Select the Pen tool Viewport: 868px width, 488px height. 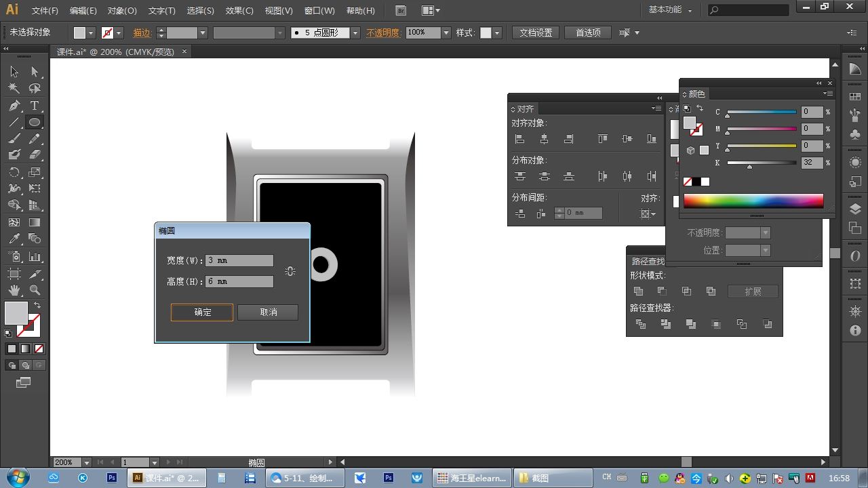point(14,106)
